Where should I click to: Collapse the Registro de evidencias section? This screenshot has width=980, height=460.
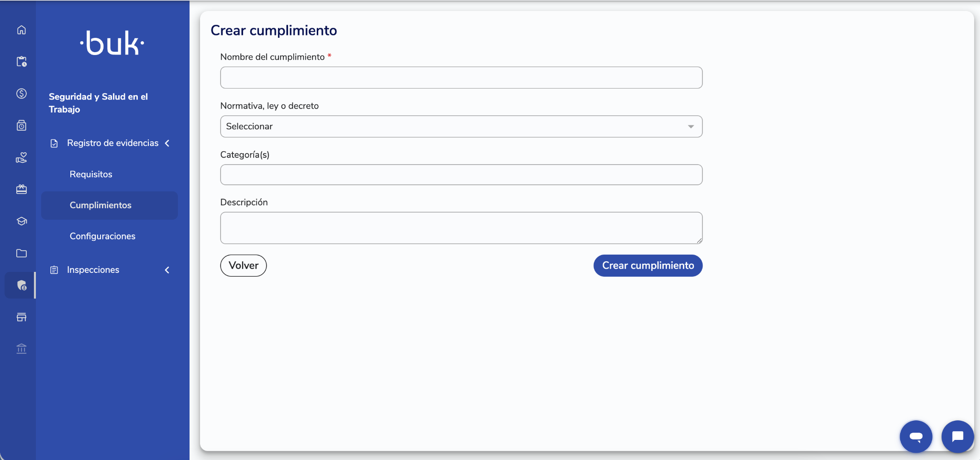point(167,143)
